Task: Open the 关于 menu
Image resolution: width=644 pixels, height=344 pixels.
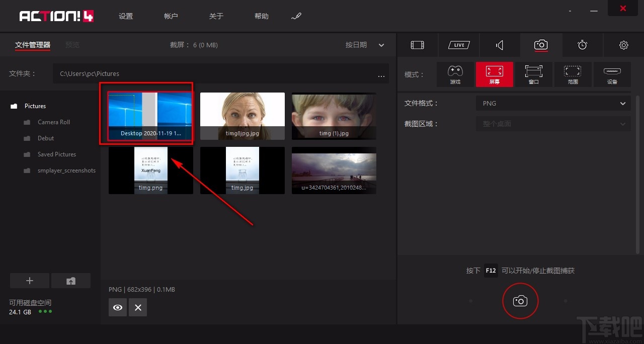Action: pyautogui.click(x=216, y=16)
